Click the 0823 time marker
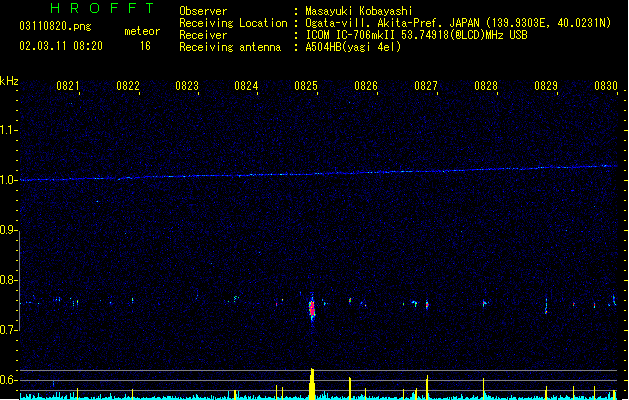This screenshot has width=629, height=400. tap(187, 86)
